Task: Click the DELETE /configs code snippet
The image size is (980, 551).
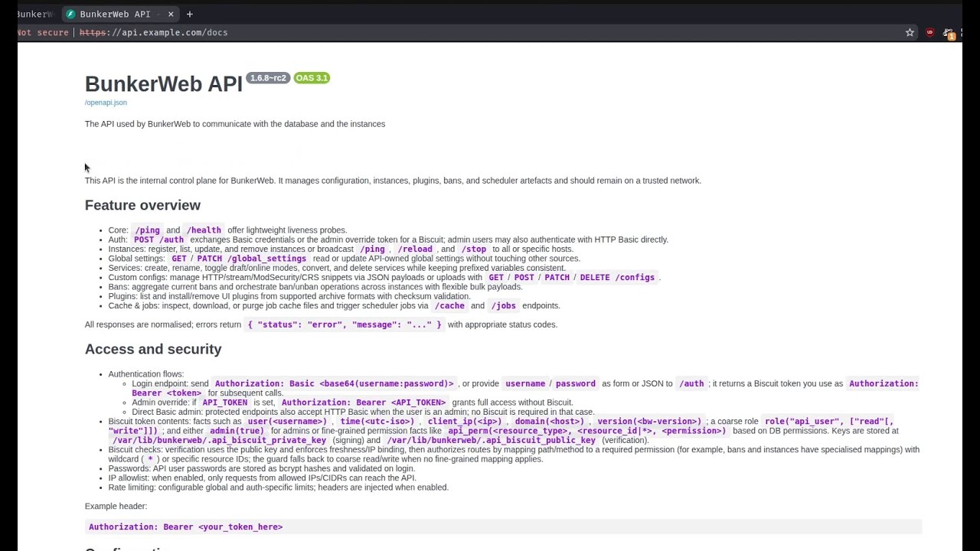Action: [x=617, y=278]
